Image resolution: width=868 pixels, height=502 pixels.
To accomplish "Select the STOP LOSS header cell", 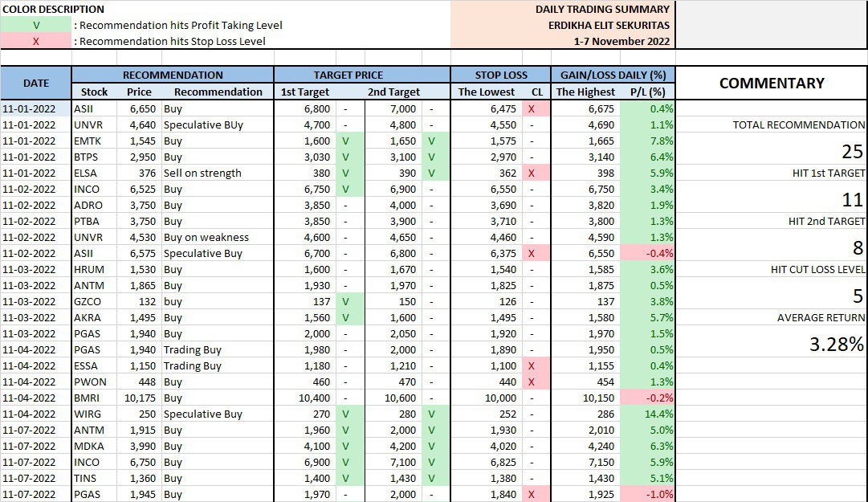I will tap(500, 75).
